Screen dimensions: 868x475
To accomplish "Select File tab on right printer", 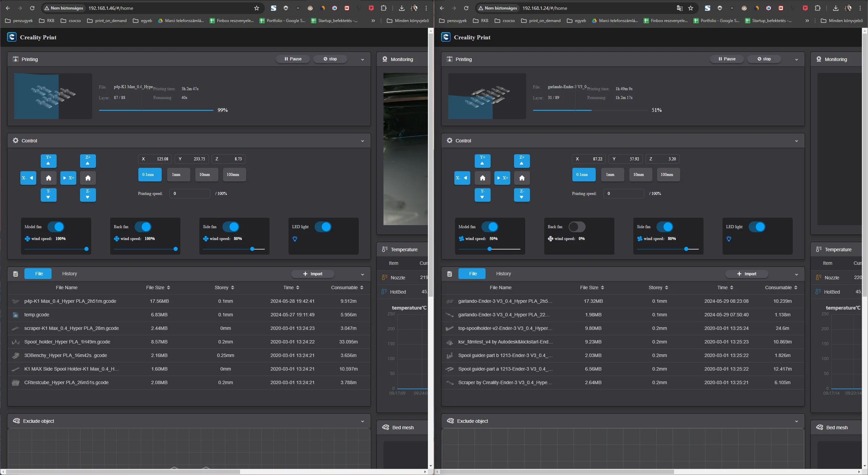I will [x=473, y=274].
